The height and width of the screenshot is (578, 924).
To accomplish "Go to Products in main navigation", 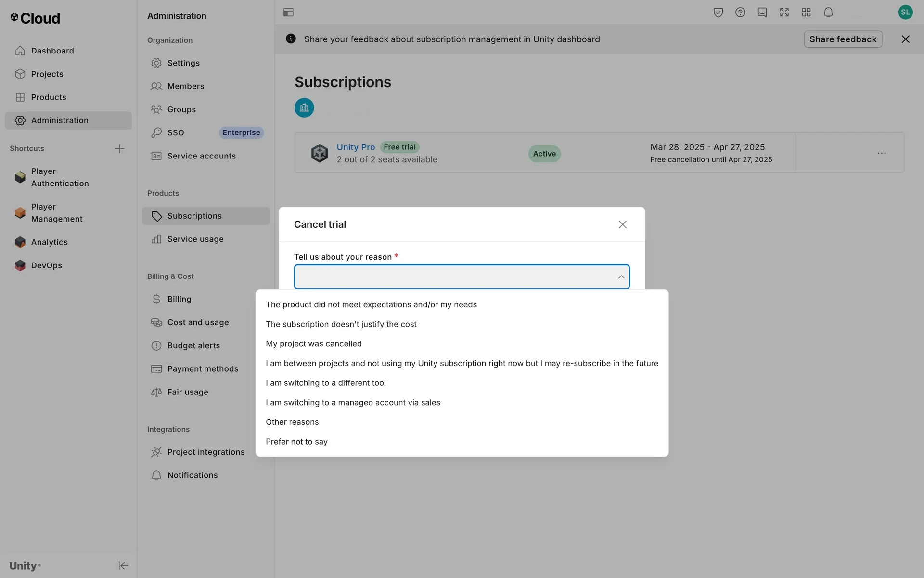I will [x=68, y=97].
